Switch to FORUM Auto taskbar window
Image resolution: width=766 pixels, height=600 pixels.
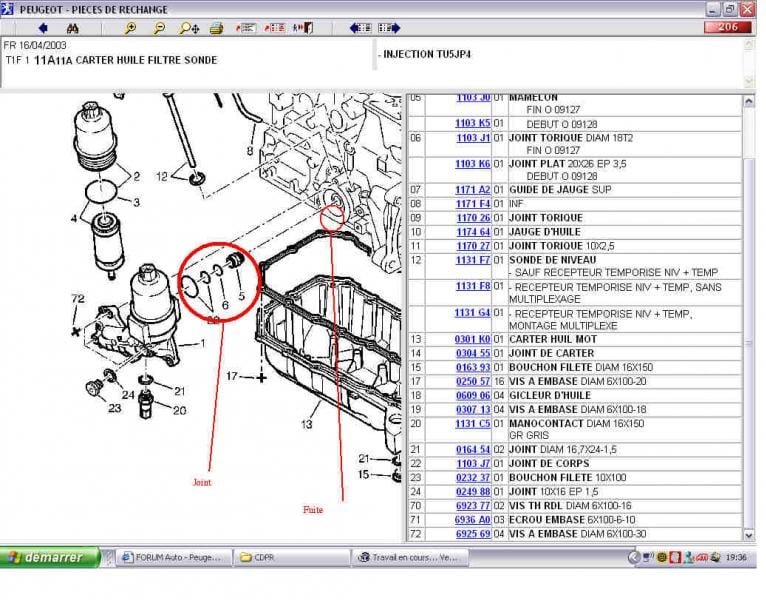pyautogui.click(x=173, y=557)
